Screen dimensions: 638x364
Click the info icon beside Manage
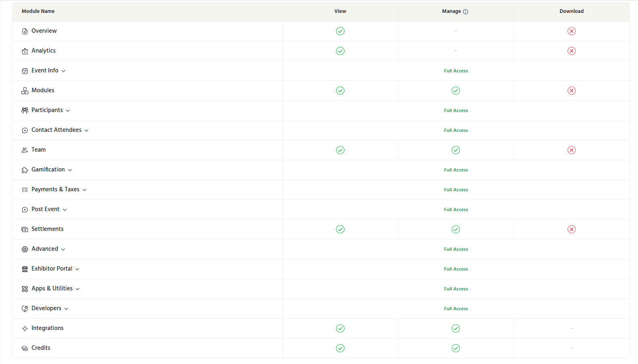coord(466,12)
